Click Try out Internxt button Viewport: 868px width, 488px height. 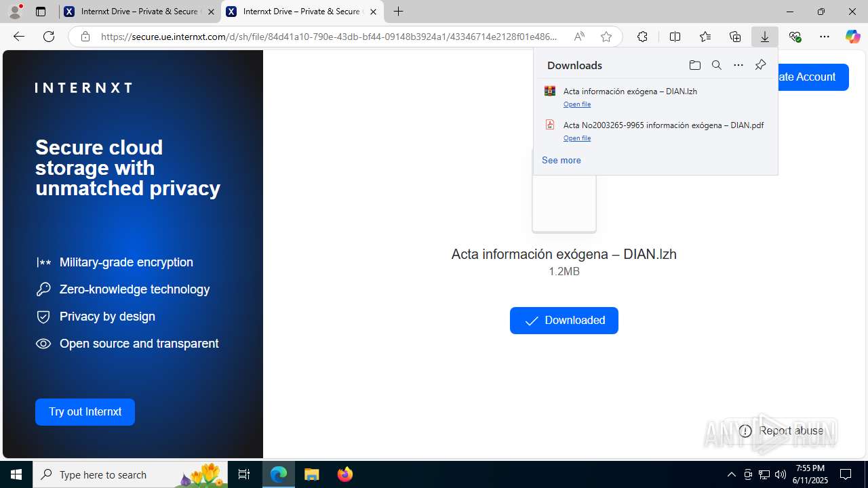[85, 412]
